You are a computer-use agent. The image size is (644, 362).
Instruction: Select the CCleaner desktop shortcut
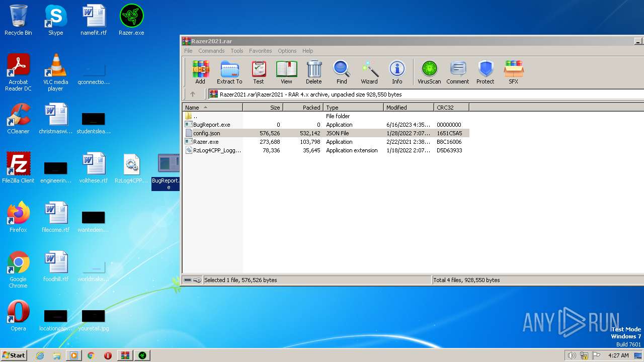18,119
